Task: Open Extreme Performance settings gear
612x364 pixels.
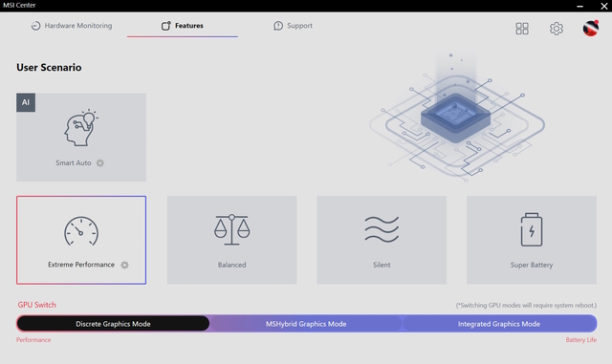Action: (124, 265)
